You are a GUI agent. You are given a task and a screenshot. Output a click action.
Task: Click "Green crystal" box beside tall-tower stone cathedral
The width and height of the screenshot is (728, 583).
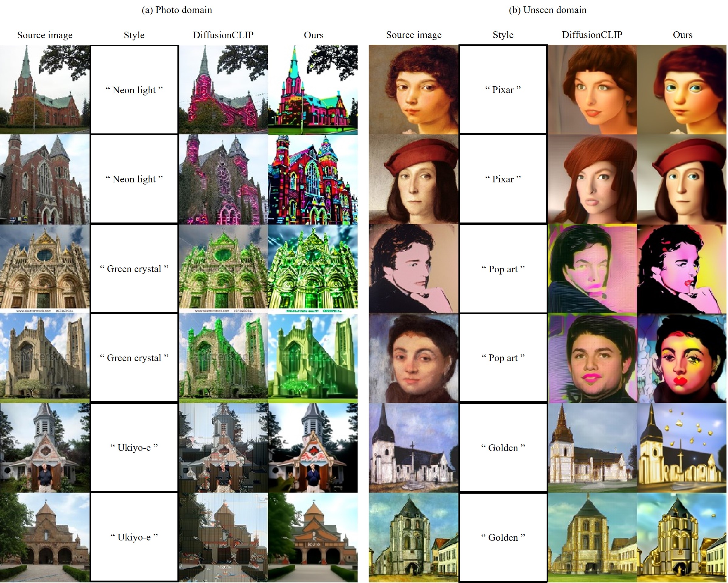tap(134, 358)
